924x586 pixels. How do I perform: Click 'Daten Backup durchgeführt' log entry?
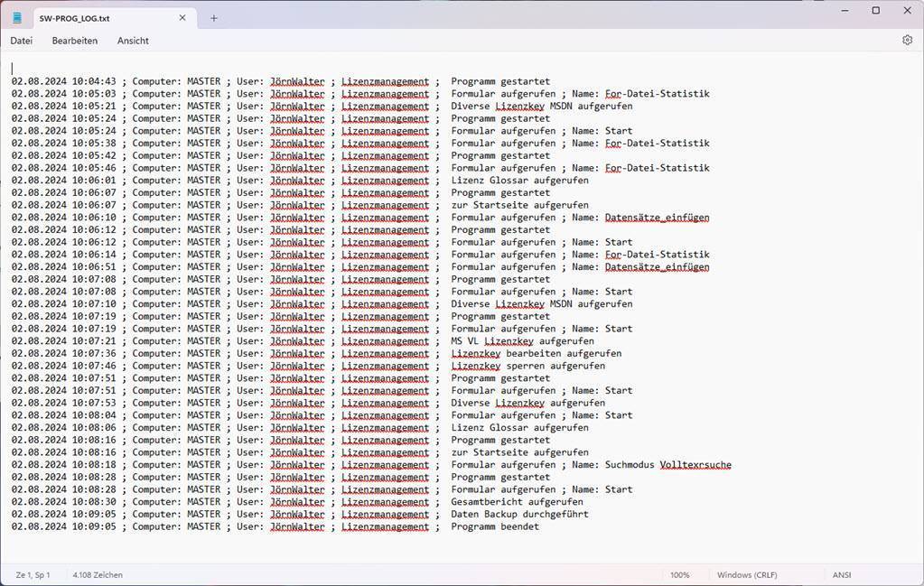[x=519, y=515]
